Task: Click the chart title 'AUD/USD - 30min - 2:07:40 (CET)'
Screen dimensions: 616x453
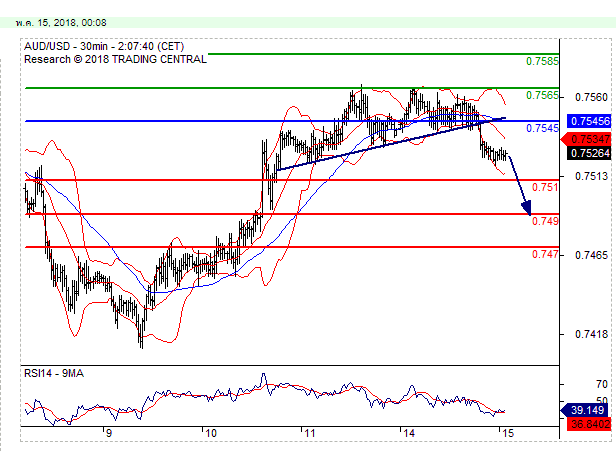Action: tap(104, 46)
